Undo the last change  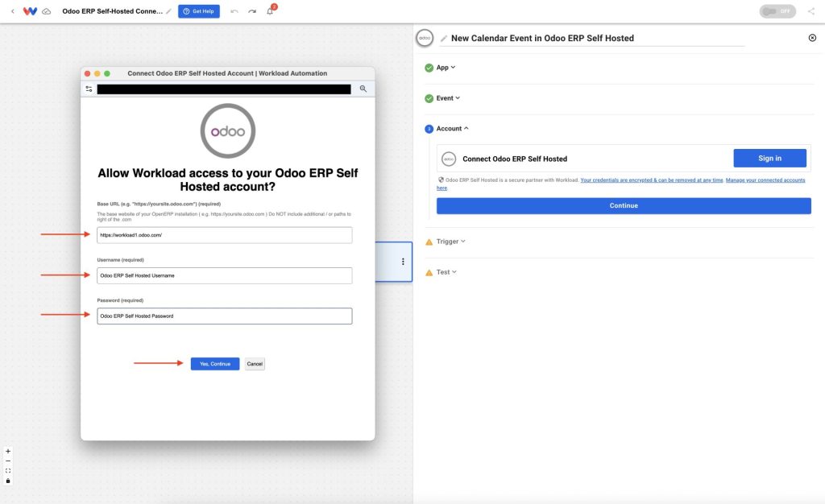(x=234, y=11)
